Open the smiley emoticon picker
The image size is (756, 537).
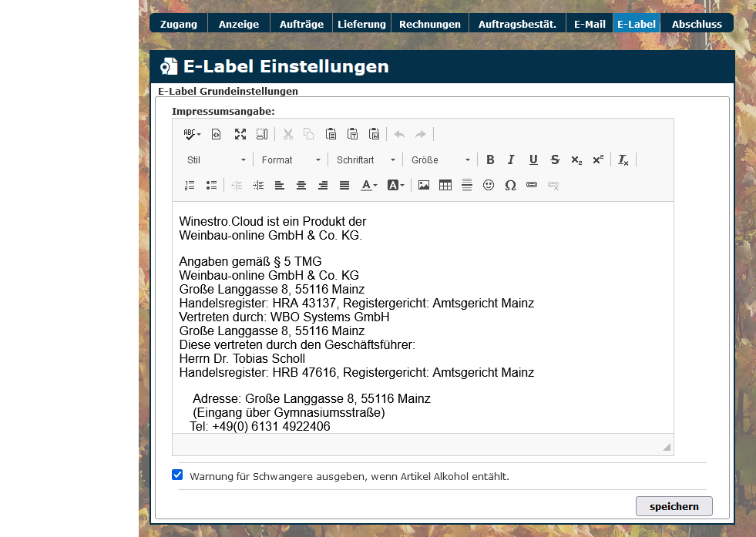click(x=489, y=185)
